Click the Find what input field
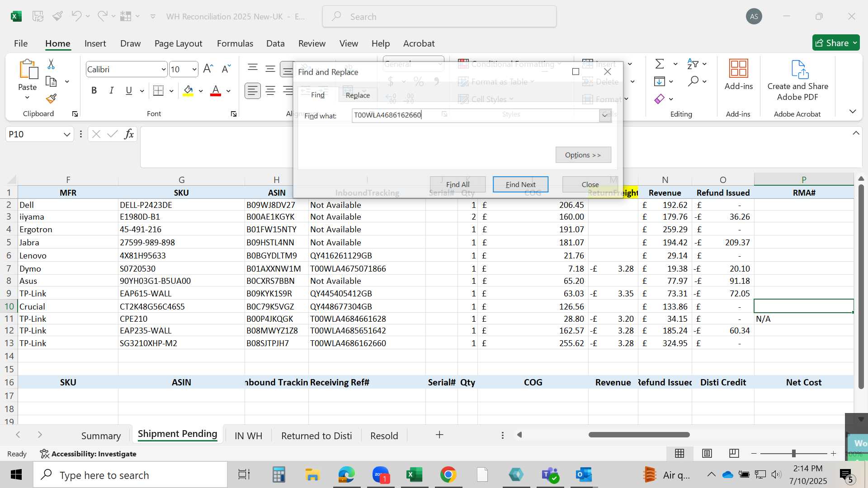 (x=476, y=115)
